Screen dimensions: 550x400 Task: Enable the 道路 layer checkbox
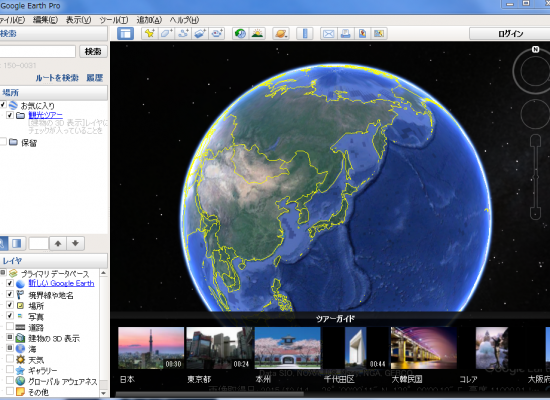[x=10, y=326]
